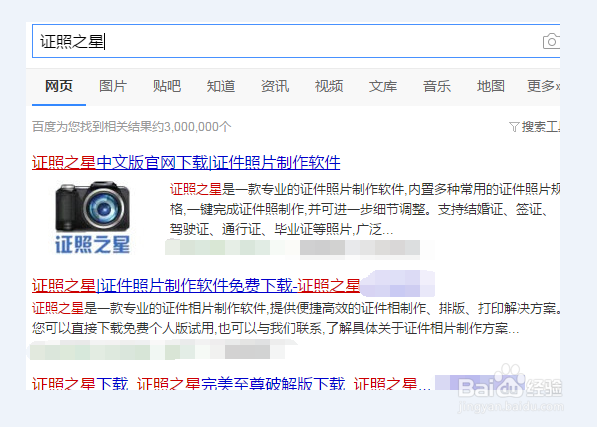Open result 证照之星中文版官网下载 link

(x=186, y=163)
